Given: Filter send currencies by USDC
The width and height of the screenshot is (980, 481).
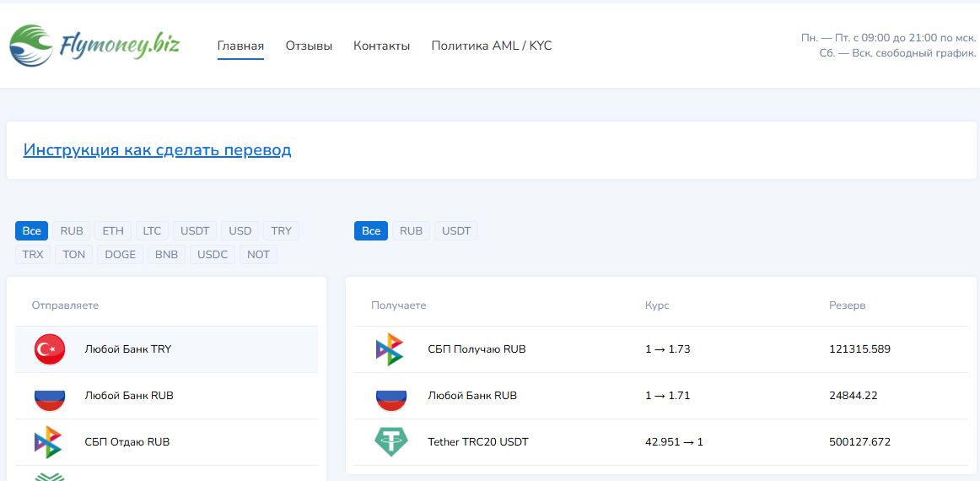Looking at the screenshot, I should (213, 255).
